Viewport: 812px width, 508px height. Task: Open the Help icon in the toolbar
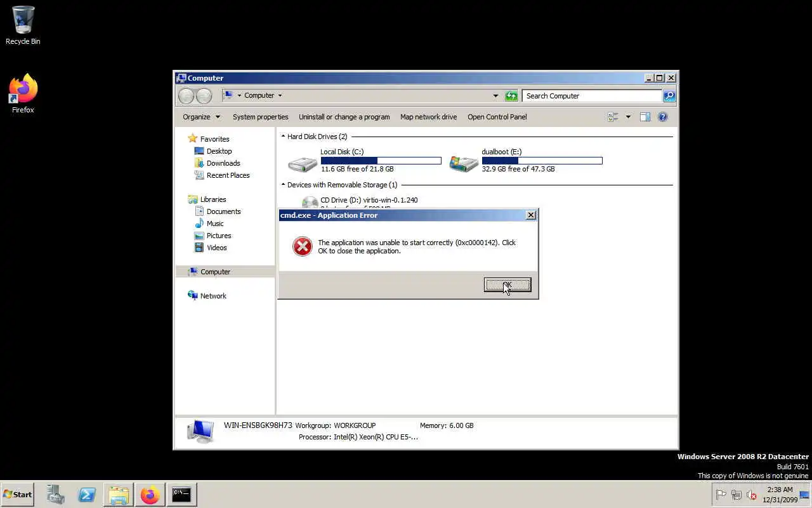coord(663,117)
